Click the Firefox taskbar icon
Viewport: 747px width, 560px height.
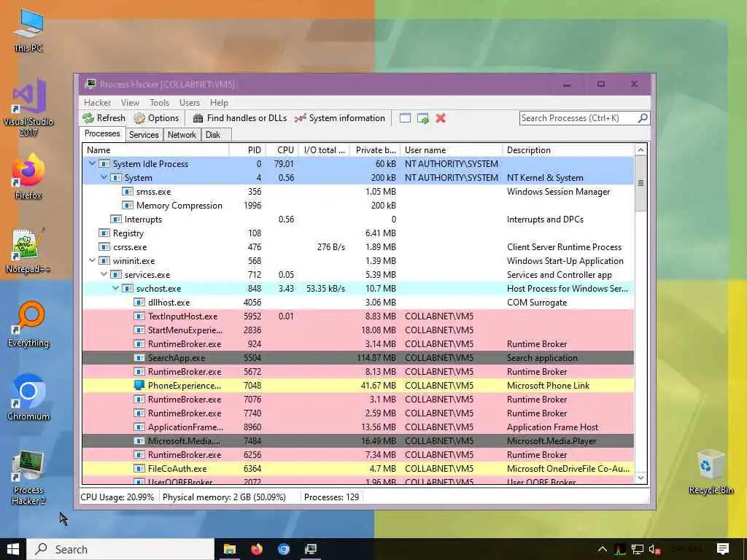[257, 549]
